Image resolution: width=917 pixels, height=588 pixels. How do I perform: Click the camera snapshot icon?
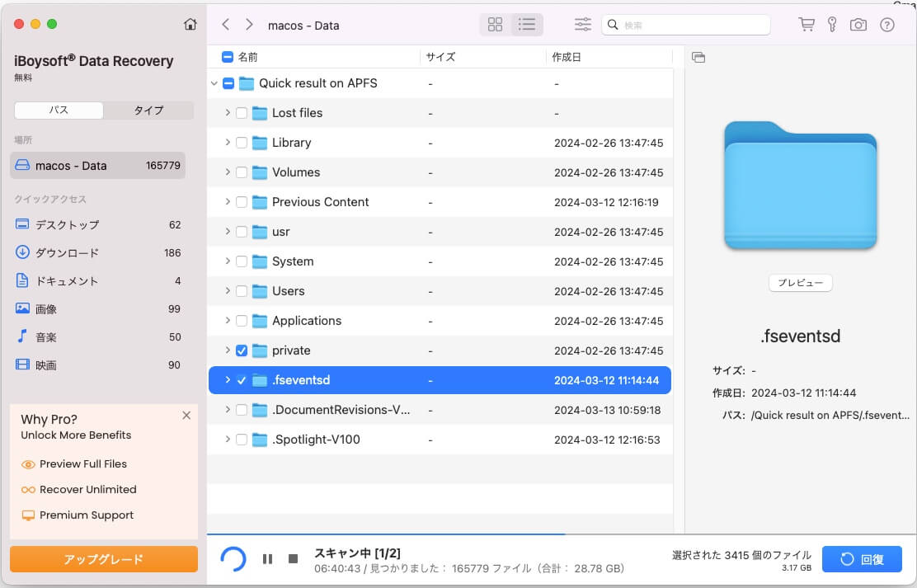(858, 25)
